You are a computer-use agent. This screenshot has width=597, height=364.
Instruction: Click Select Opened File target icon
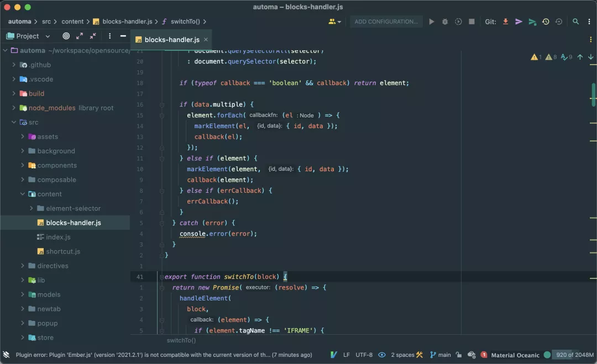coord(66,36)
